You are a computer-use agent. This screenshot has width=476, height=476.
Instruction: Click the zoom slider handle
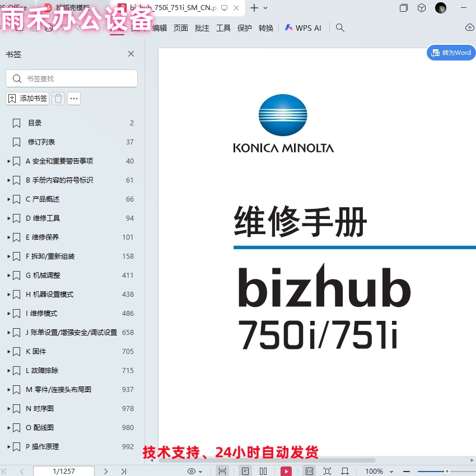pos(447,471)
